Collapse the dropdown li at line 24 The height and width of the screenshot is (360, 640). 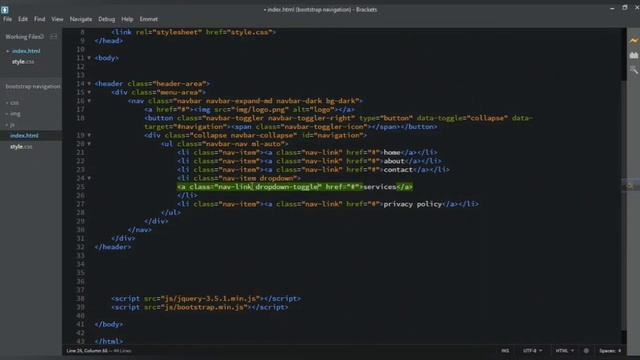pos(89,178)
